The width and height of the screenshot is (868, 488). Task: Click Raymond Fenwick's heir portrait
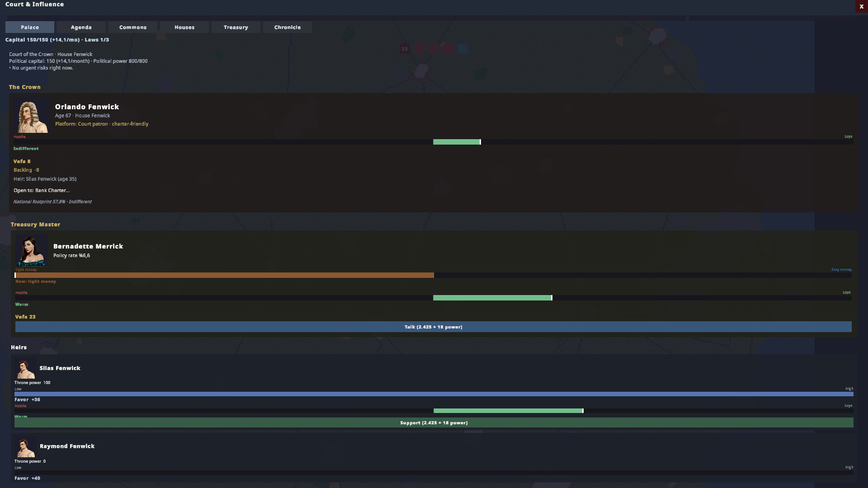25,447
